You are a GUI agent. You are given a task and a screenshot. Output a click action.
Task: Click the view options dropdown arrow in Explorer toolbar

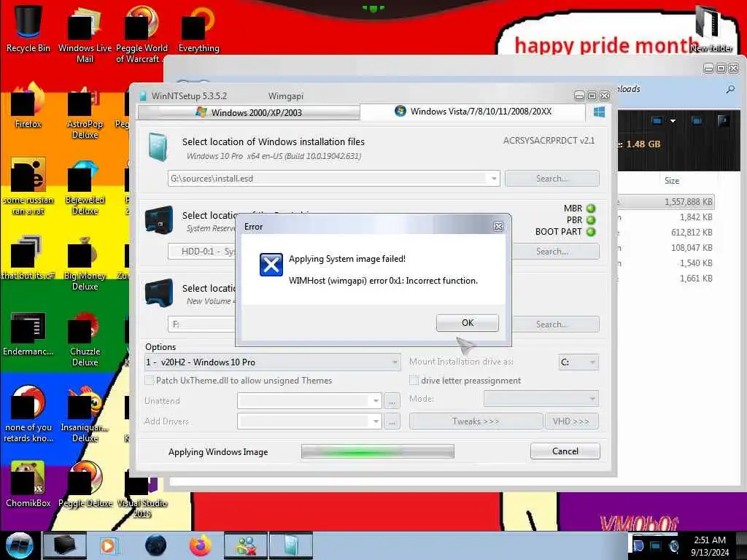(673, 121)
